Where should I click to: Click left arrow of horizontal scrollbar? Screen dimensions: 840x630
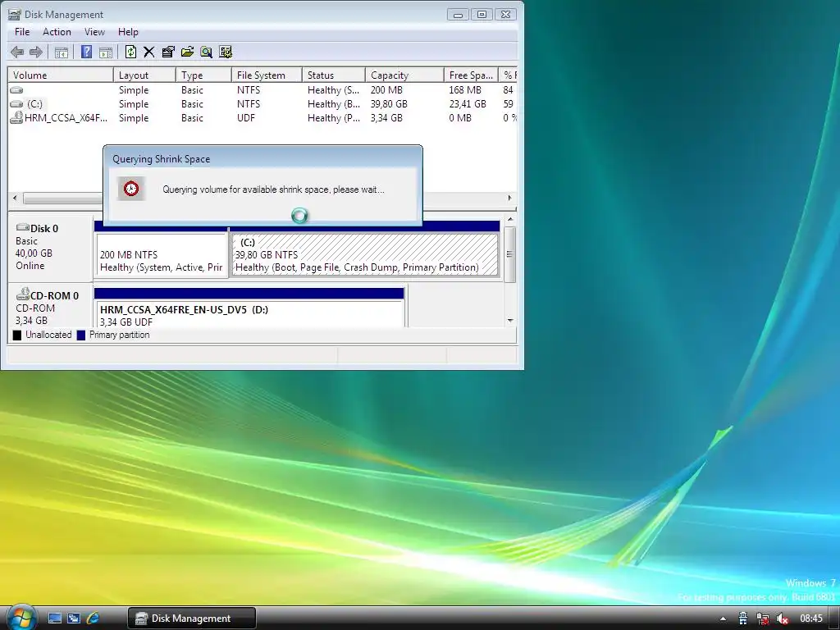click(x=15, y=198)
